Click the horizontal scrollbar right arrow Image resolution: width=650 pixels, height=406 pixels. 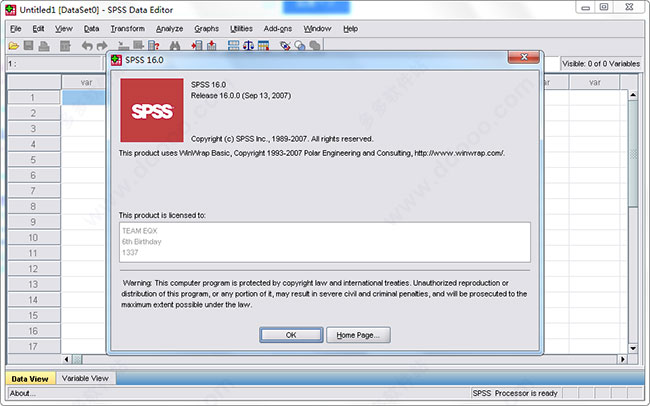tap(623, 359)
